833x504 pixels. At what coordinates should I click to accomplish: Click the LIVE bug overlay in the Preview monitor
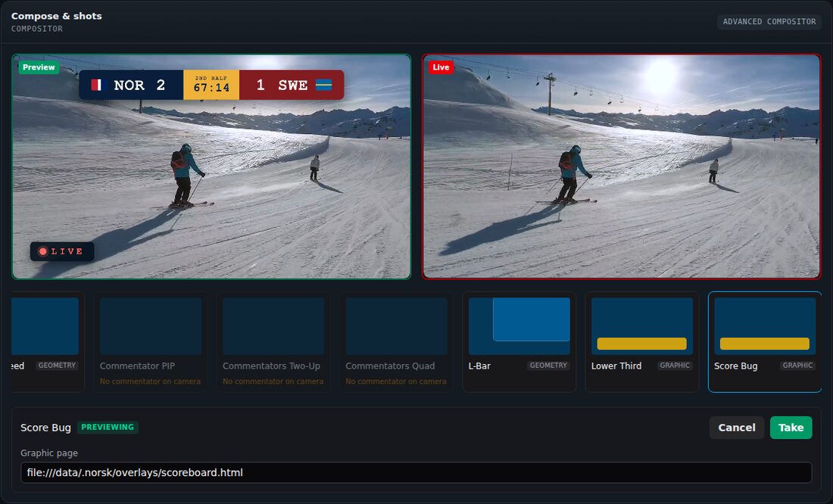tap(62, 251)
